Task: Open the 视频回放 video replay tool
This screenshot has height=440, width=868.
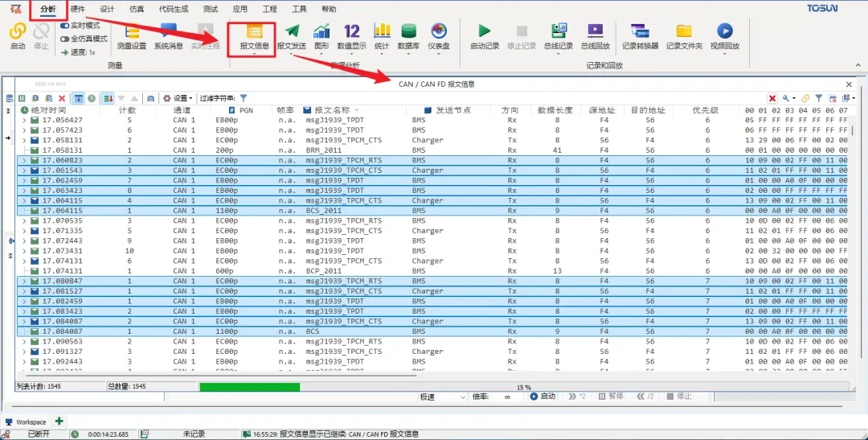Action: pyautogui.click(x=725, y=37)
